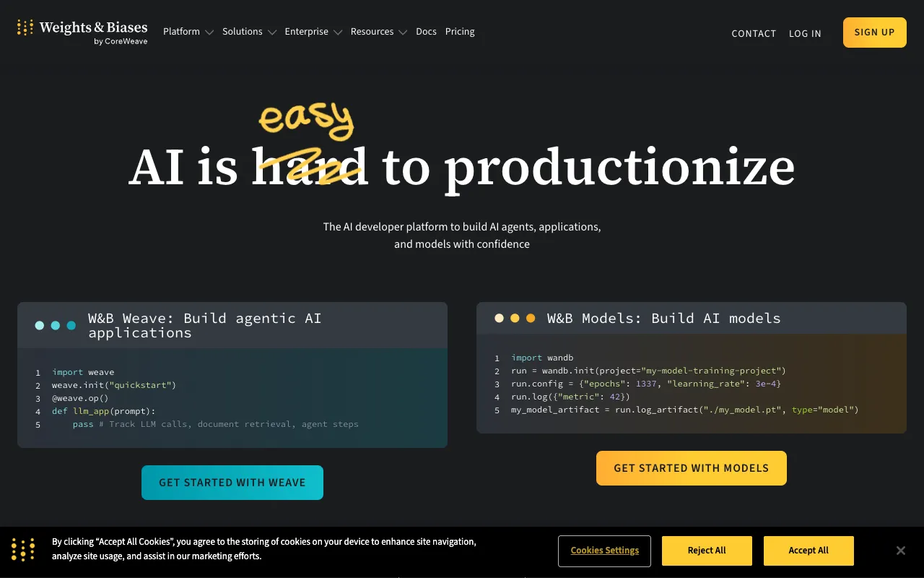Click the CONTACT link
The width and height of the screenshot is (924, 578).
point(754,33)
